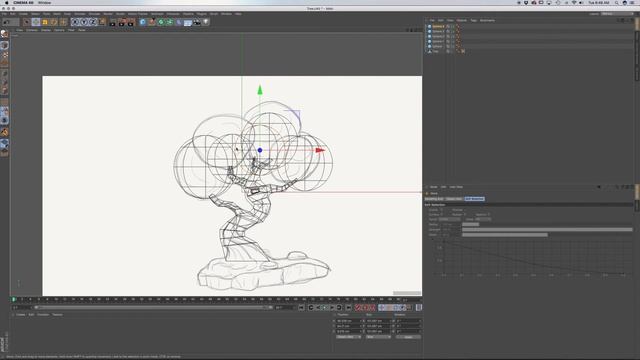Open the Falloff dropdown
Image resolution: width=640 pixels, height=360 pixels.
pos(449,219)
